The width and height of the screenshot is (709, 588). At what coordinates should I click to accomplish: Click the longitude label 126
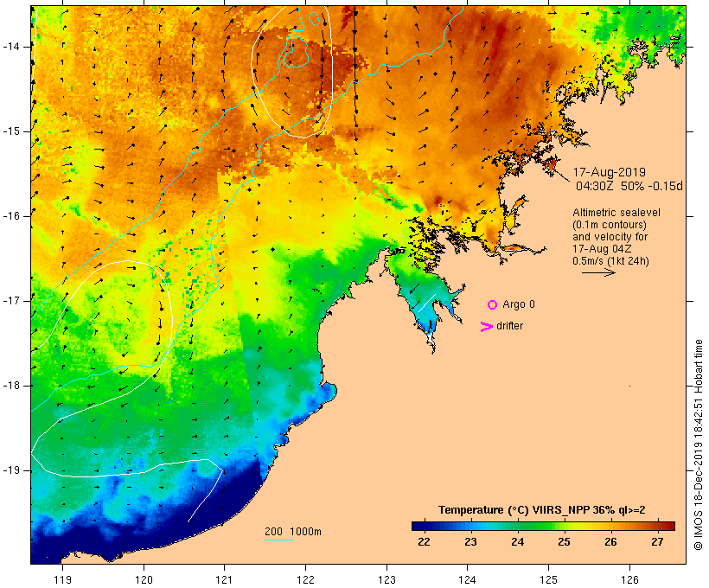click(x=629, y=579)
